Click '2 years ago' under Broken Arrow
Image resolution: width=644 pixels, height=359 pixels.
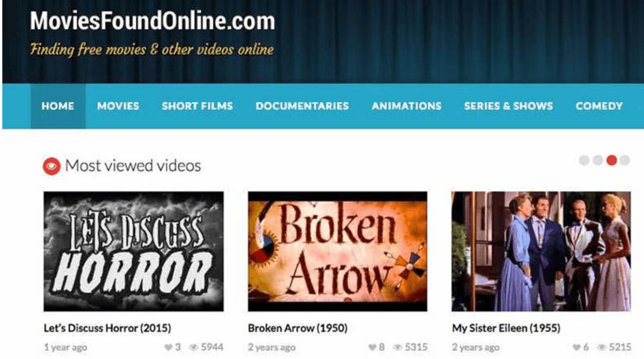pos(272,348)
